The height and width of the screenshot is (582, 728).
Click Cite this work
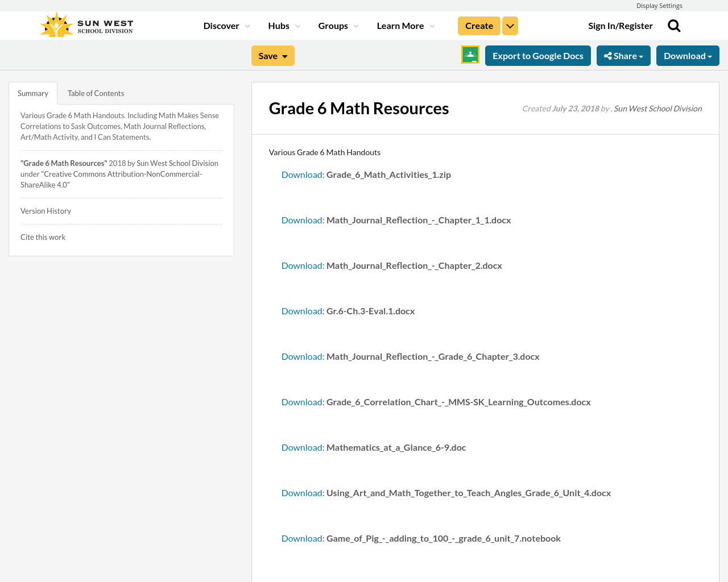[x=43, y=236]
